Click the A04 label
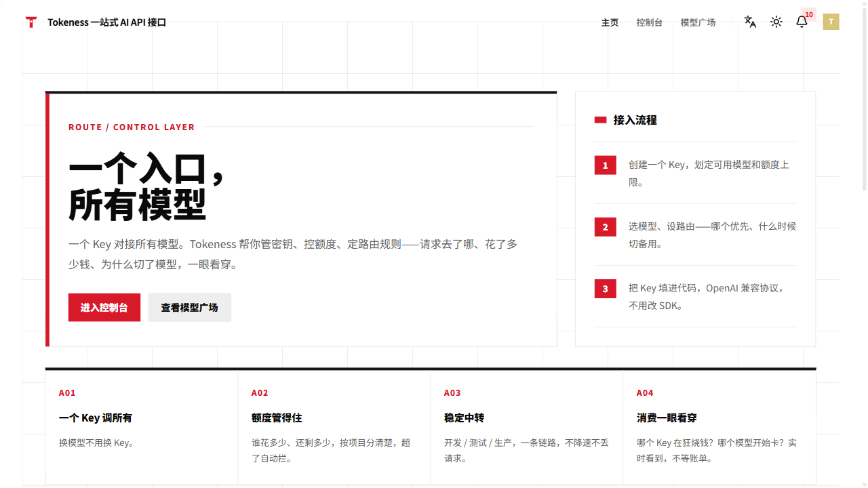This screenshot has height=488, width=868. (645, 393)
